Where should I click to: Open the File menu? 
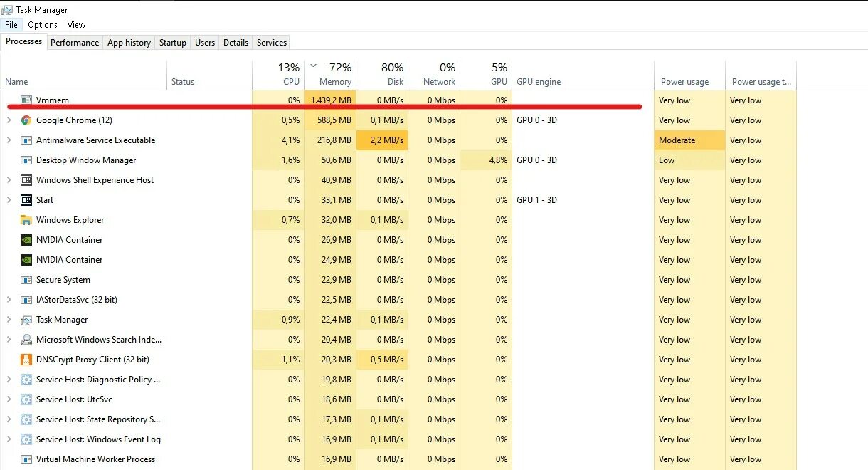(x=11, y=25)
